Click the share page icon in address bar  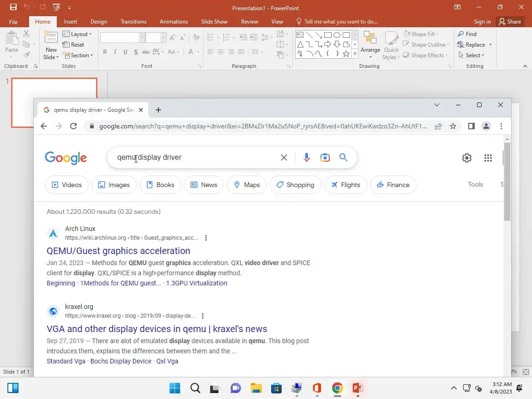point(438,126)
